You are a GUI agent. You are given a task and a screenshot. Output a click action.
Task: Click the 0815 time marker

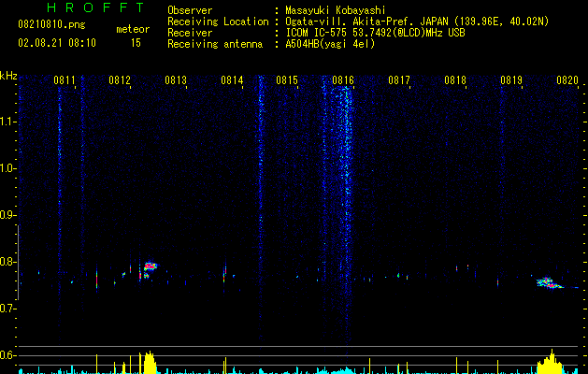287,80
